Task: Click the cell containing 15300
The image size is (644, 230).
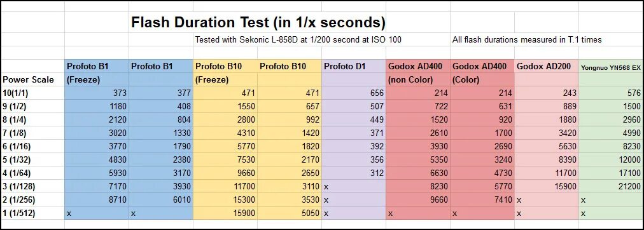Action: coord(225,200)
